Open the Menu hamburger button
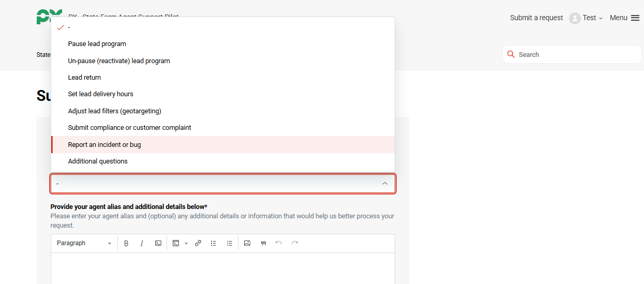Screen dimensions: 644x284 point(625,18)
